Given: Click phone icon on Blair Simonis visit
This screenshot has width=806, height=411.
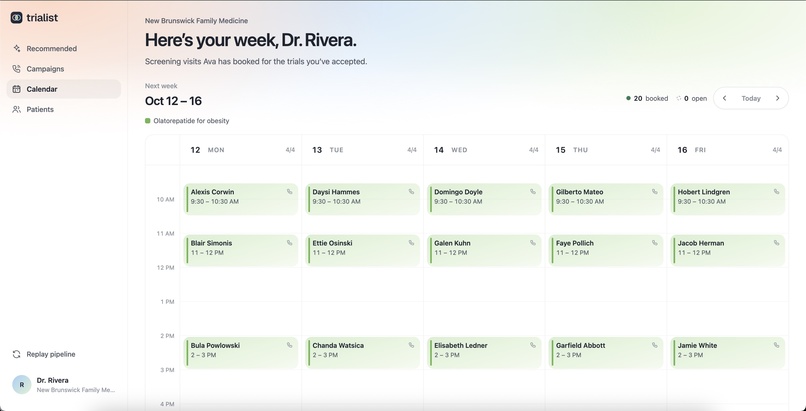Looking at the screenshot, I should (289, 243).
